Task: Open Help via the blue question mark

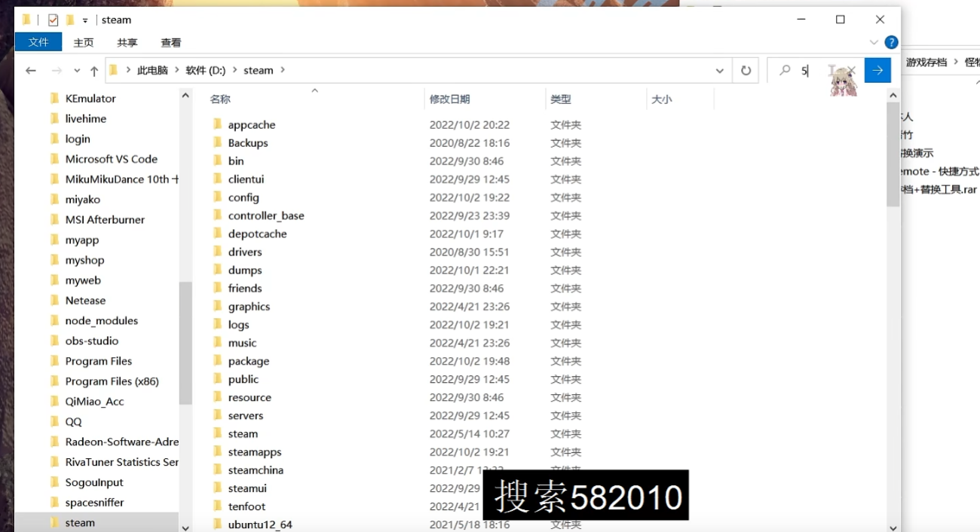Action: (891, 42)
